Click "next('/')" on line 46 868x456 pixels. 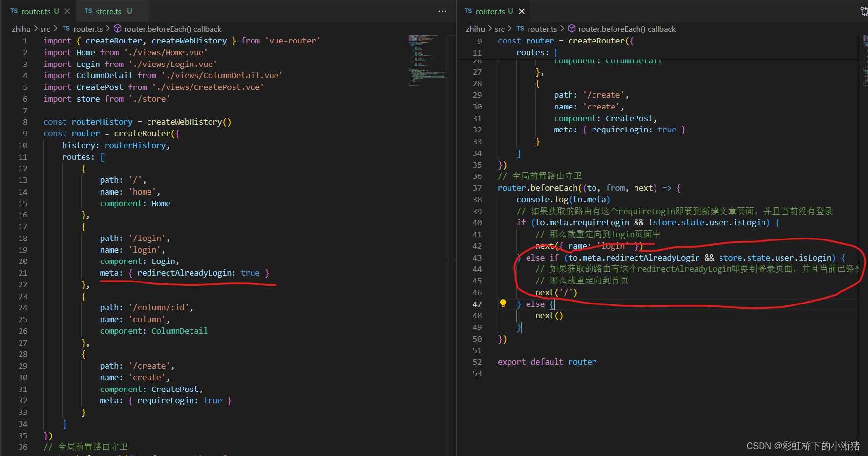[556, 293]
